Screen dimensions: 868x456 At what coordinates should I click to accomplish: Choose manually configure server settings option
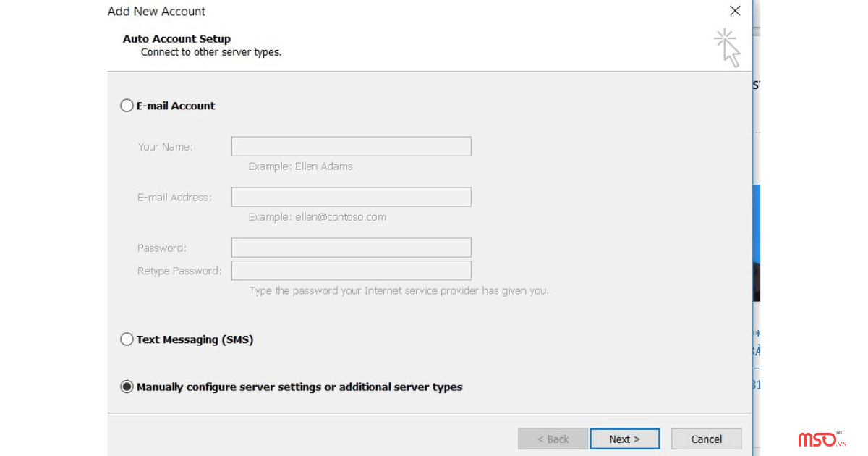127,387
